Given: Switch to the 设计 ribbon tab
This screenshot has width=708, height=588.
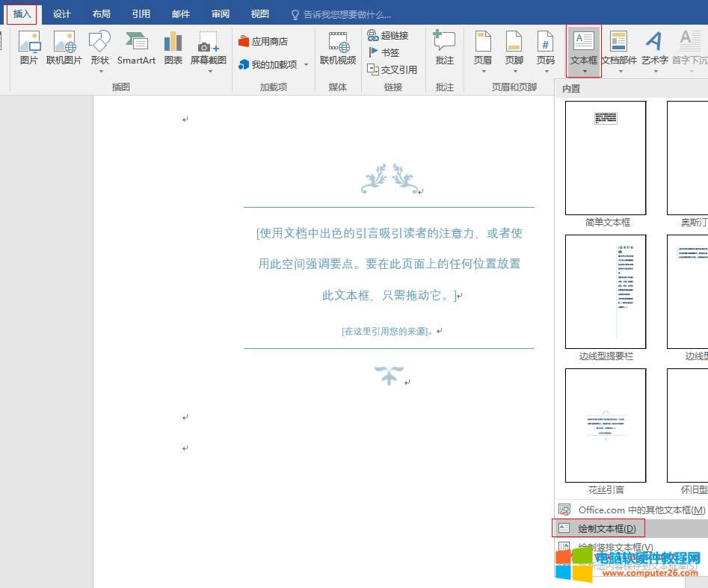Looking at the screenshot, I should click(x=62, y=13).
